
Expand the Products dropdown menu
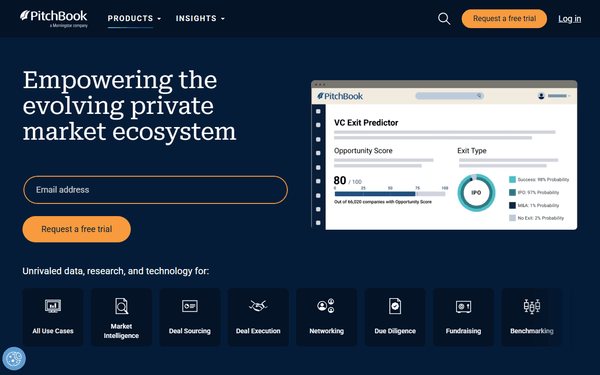(134, 18)
